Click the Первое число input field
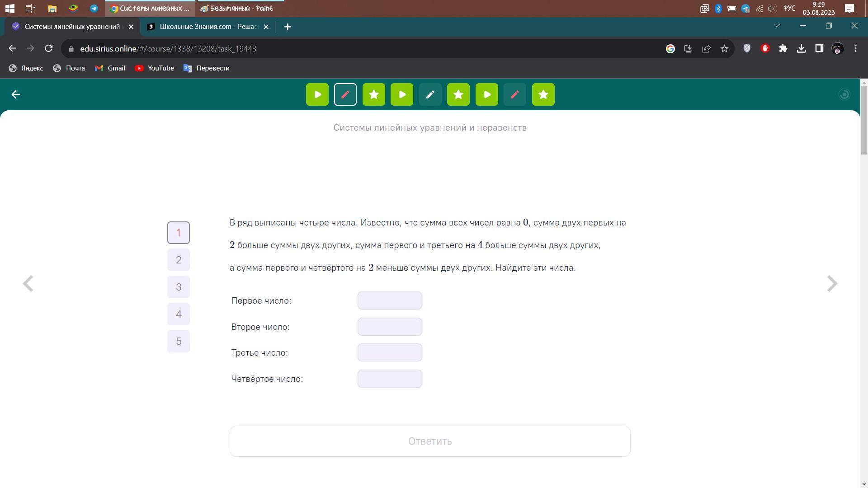Screen dimensions: 868x488 [389, 300]
